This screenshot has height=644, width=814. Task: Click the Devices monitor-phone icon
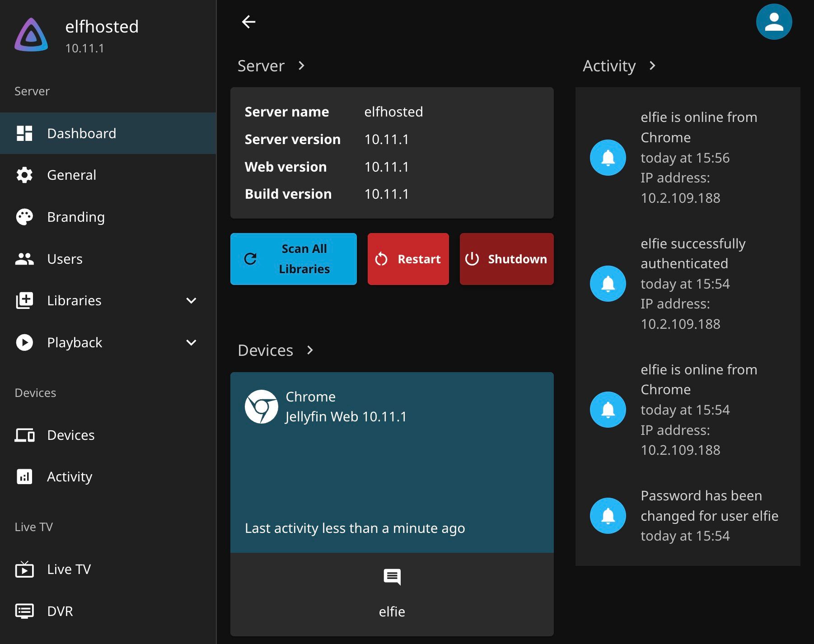coord(24,435)
